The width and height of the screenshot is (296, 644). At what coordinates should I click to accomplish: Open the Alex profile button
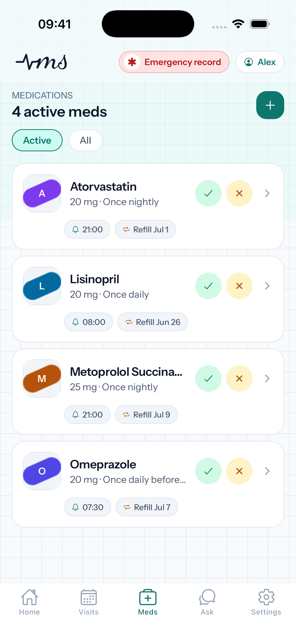point(259,62)
